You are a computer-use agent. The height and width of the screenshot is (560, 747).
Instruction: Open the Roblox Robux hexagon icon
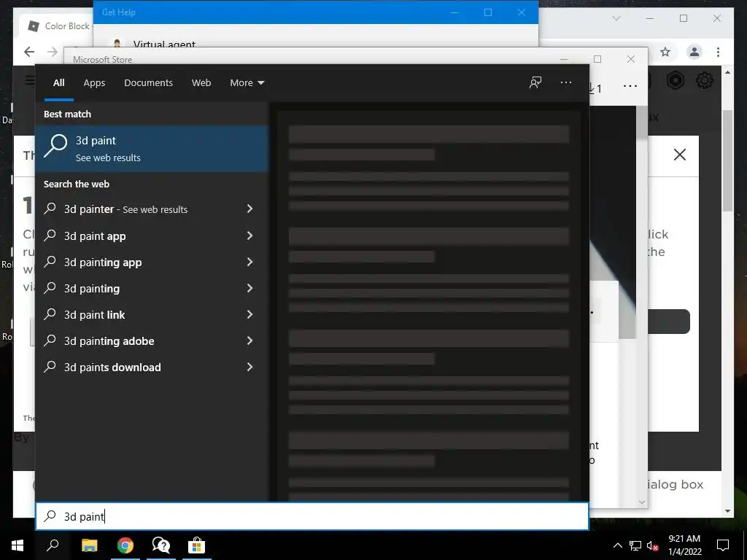coord(675,80)
